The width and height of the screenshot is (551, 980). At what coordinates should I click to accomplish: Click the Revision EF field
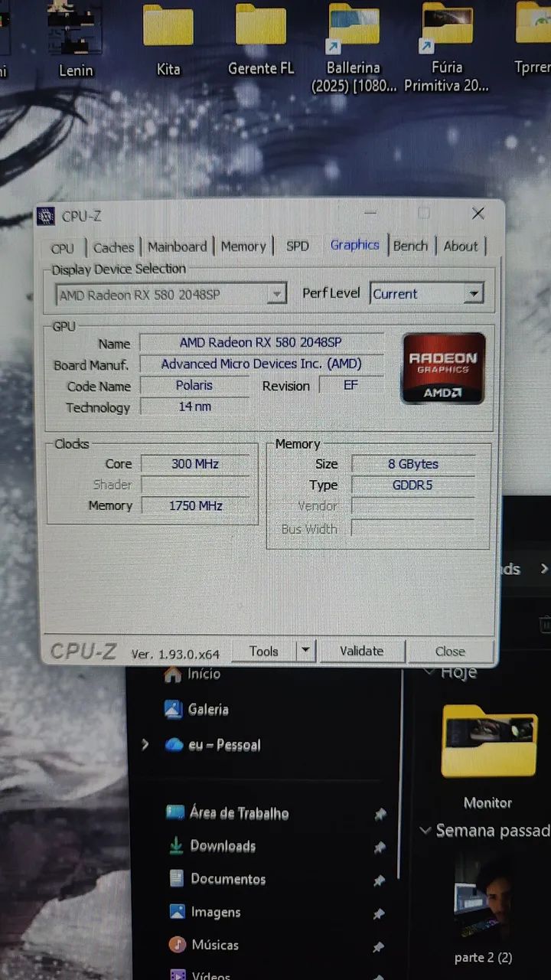point(350,385)
